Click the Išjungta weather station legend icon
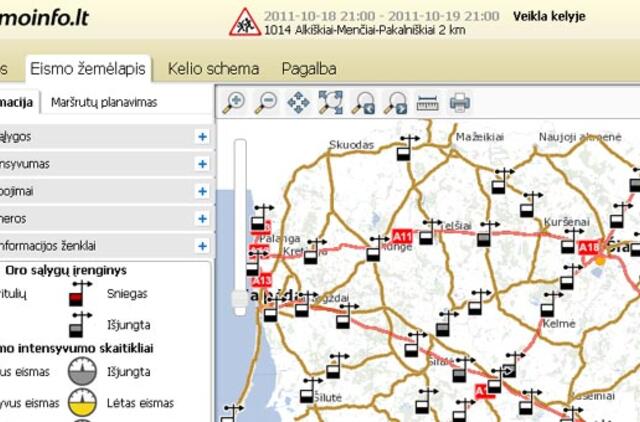 pos(79,325)
